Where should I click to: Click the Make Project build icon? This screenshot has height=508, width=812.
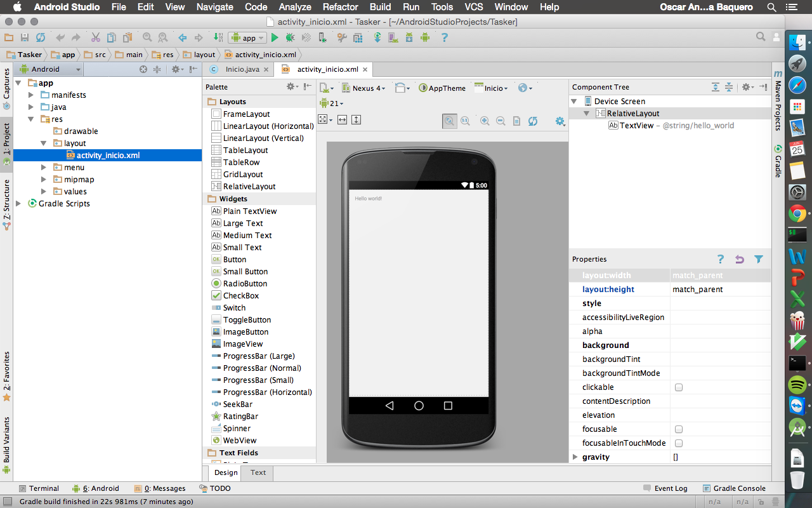219,38
